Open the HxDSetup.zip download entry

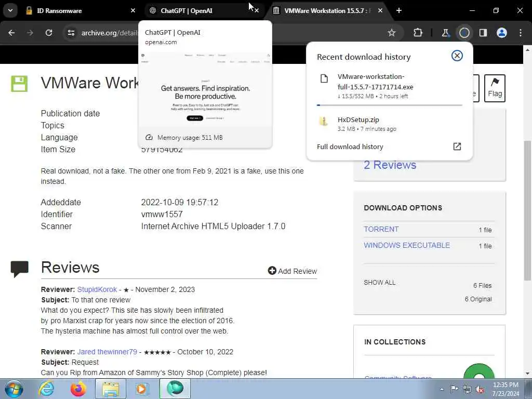pyautogui.click(x=390, y=124)
